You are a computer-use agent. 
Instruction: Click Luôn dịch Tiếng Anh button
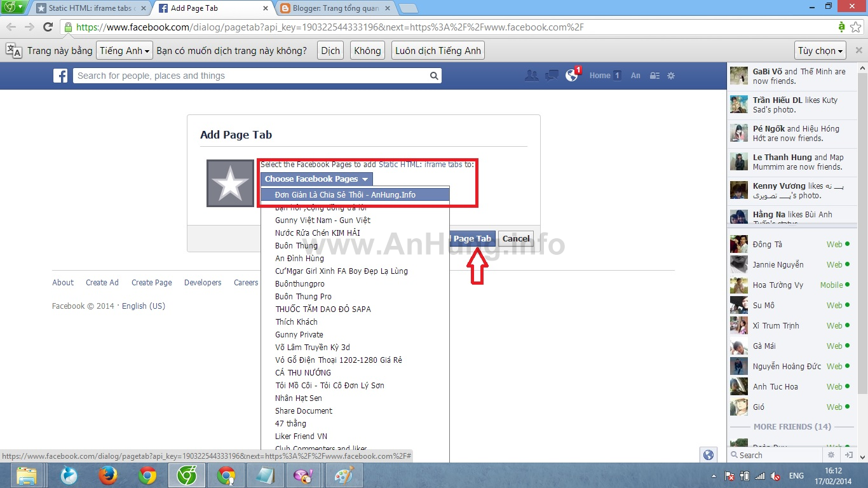438,51
